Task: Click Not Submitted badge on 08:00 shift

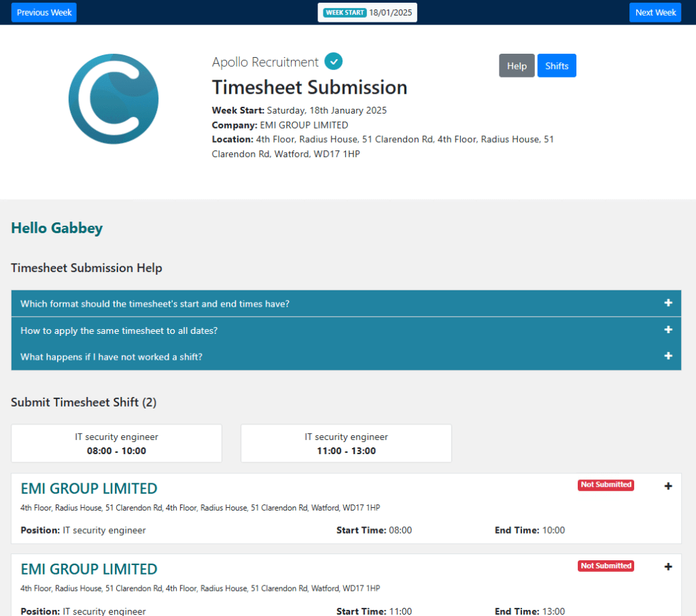Action: 606,485
